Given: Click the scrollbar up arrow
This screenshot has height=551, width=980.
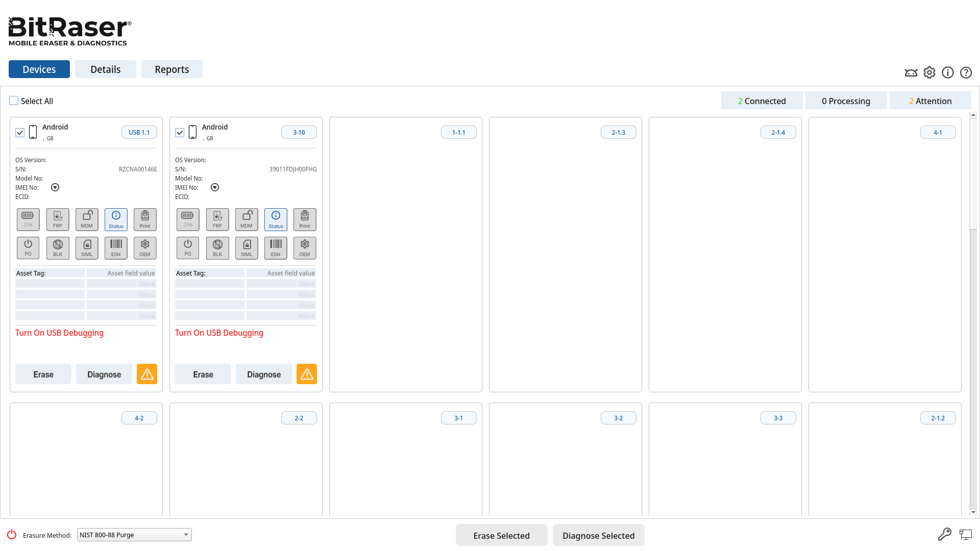Looking at the screenshot, I should tap(973, 115).
